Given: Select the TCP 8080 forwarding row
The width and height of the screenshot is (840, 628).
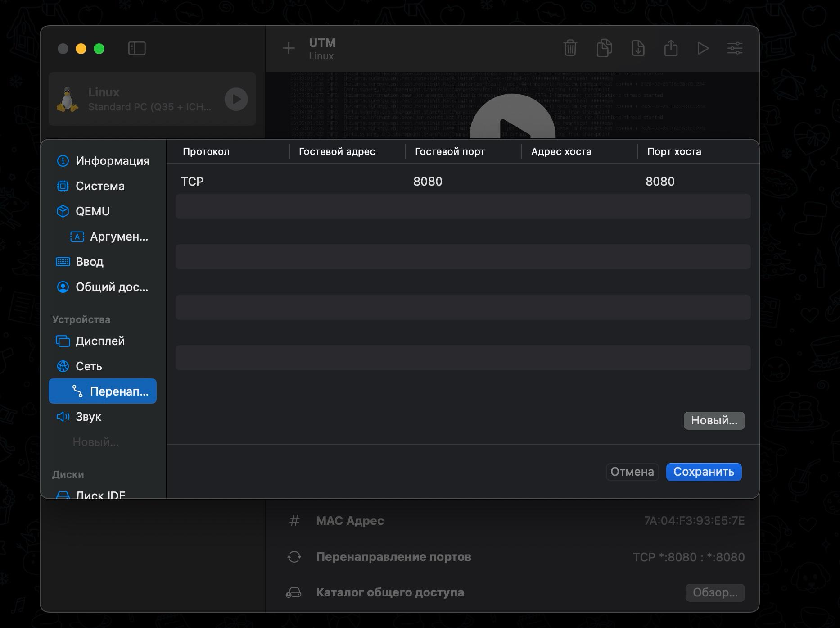Looking at the screenshot, I should [463, 182].
